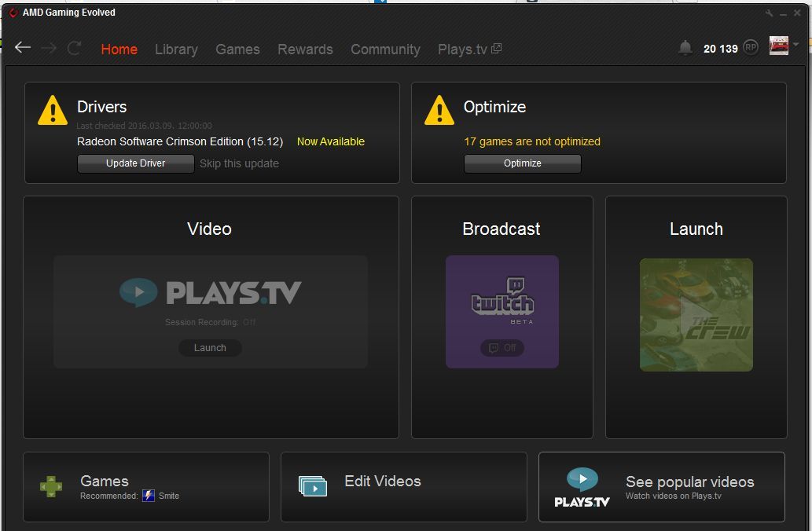Click Radeon Software Crimson Edition (15.12) text
812x531 pixels.
tap(180, 141)
